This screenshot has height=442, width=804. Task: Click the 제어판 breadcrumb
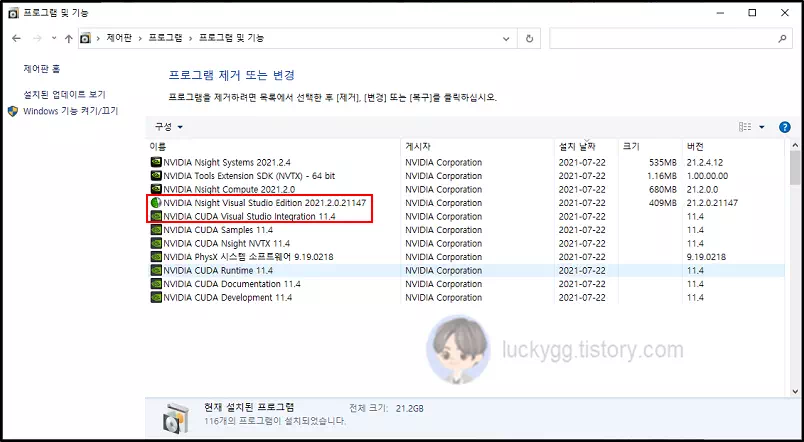[x=119, y=38]
